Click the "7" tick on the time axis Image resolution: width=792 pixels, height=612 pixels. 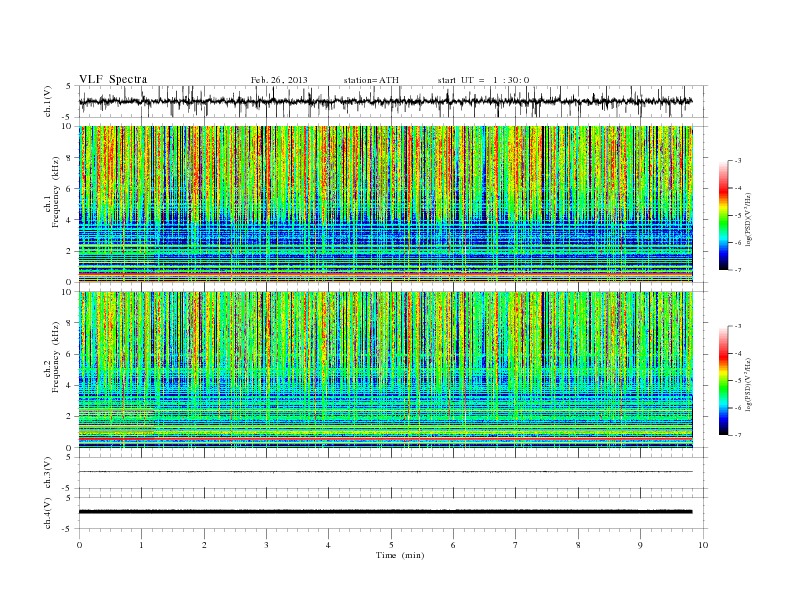(x=516, y=545)
